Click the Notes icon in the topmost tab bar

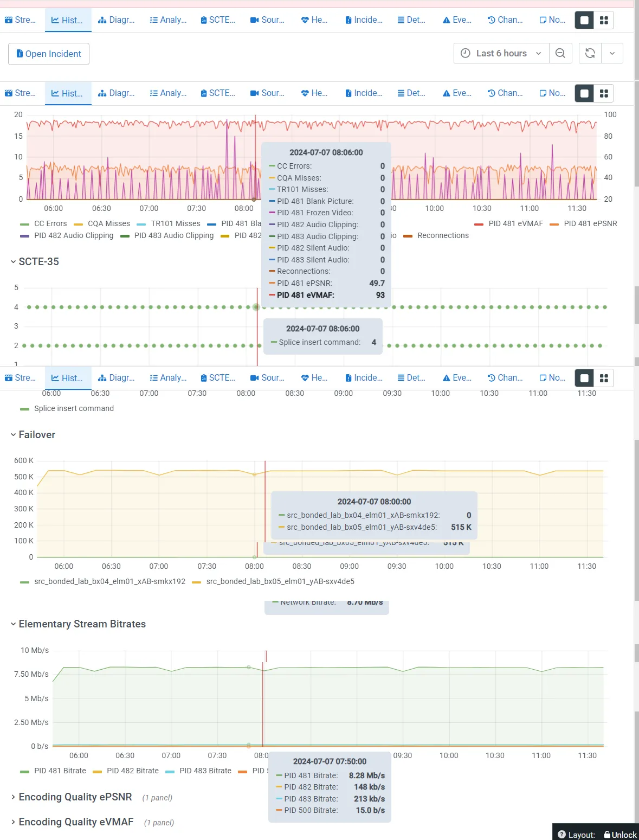(543, 20)
